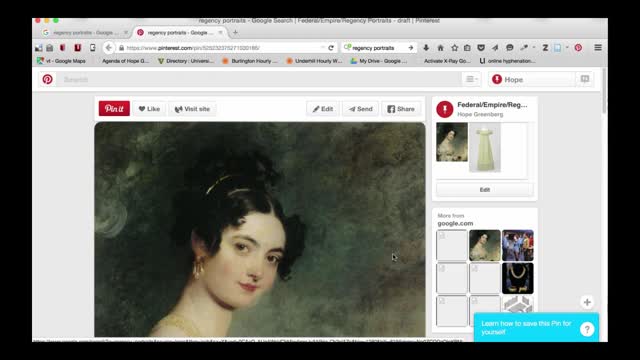Open a new tab with plus button

pos(235,32)
